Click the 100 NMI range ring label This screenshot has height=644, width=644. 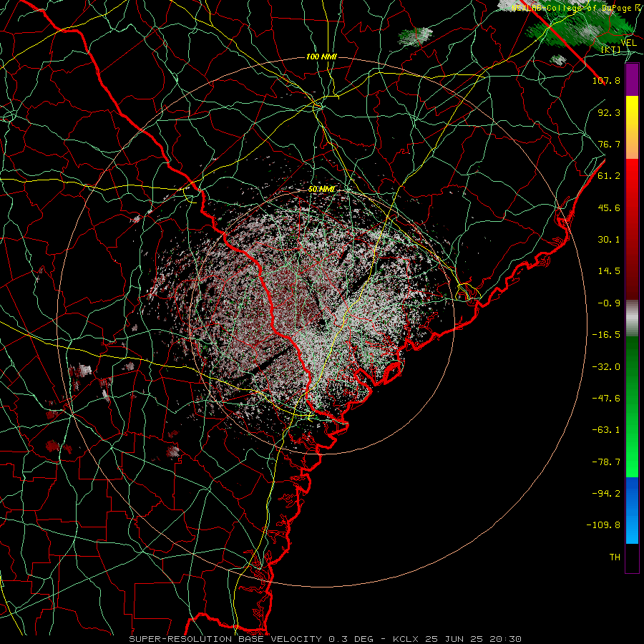tap(321, 57)
